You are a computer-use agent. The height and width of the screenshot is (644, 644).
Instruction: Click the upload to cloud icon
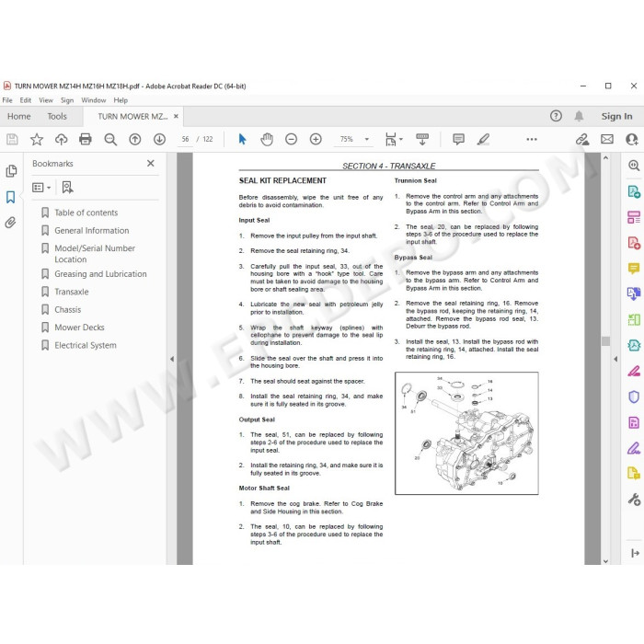62,140
